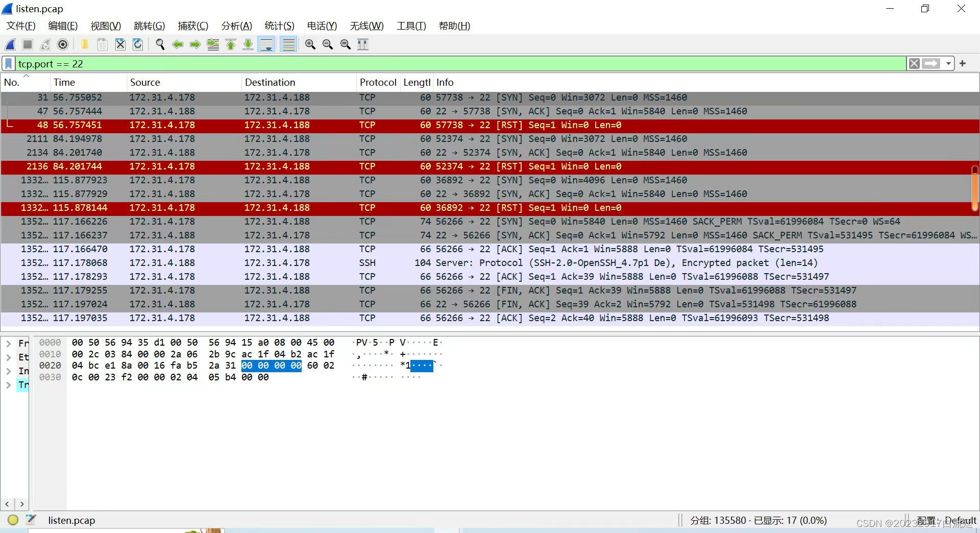
Task: Sort by the Time column header
Action: tap(88, 82)
